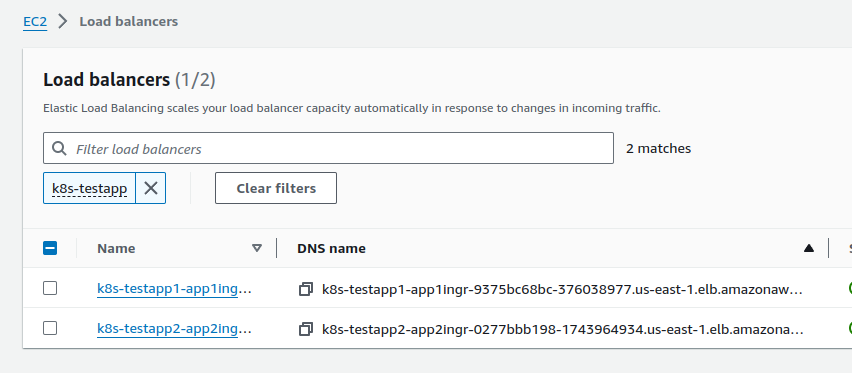
Task: Toggle DNS name ascending sort arrow
Action: coord(809,248)
